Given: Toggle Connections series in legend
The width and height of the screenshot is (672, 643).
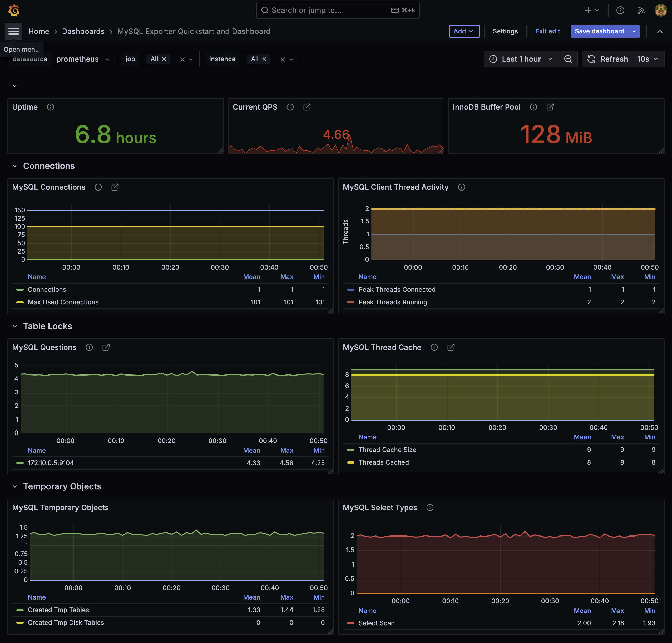Looking at the screenshot, I should (47, 290).
